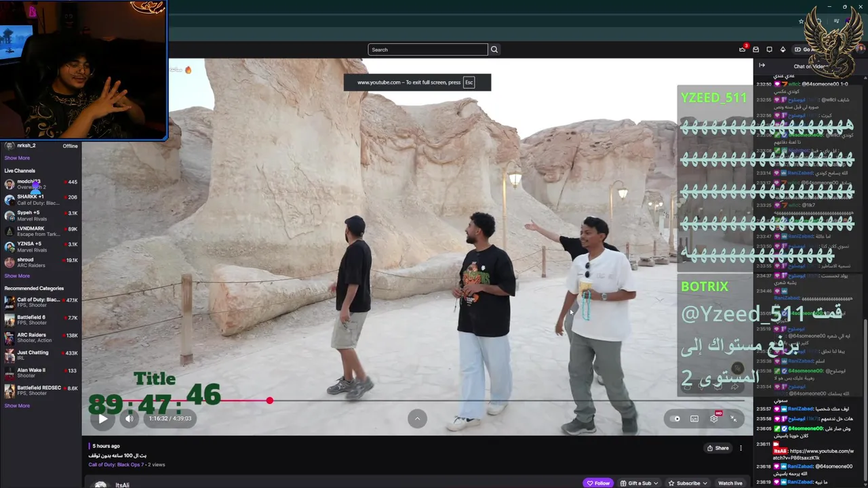Open Just Chatting category
The width and height of the screenshot is (868, 488).
41,355
